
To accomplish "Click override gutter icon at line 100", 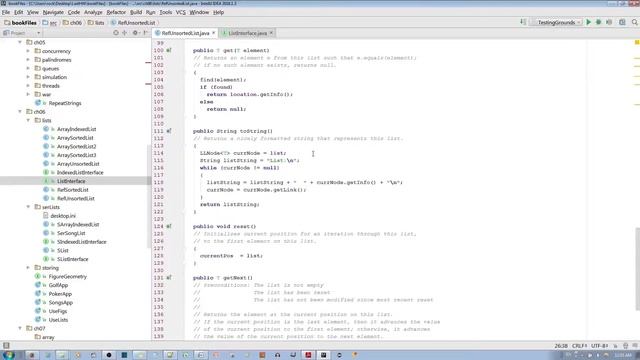I will click(169, 50).
